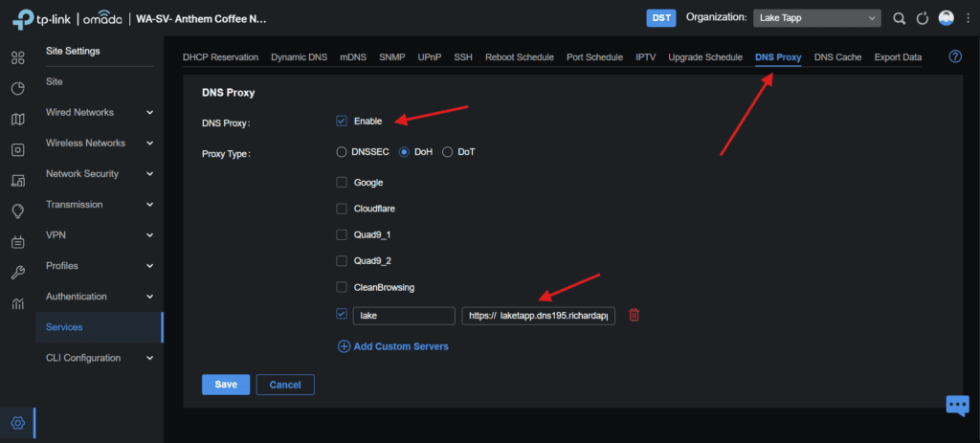Open the Insights lightbulb icon
980x443 pixels.
pyautogui.click(x=18, y=211)
